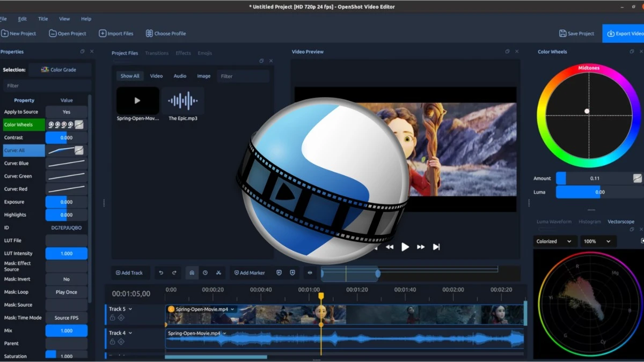Select the Show All files filter

pyautogui.click(x=130, y=76)
